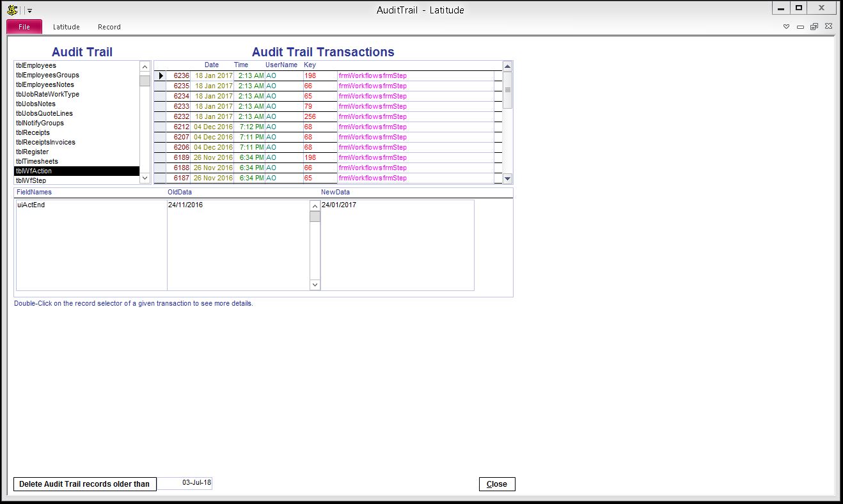The image size is (843, 504).
Task: Click the 03-Jul-18 date field
Action: coord(185,483)
